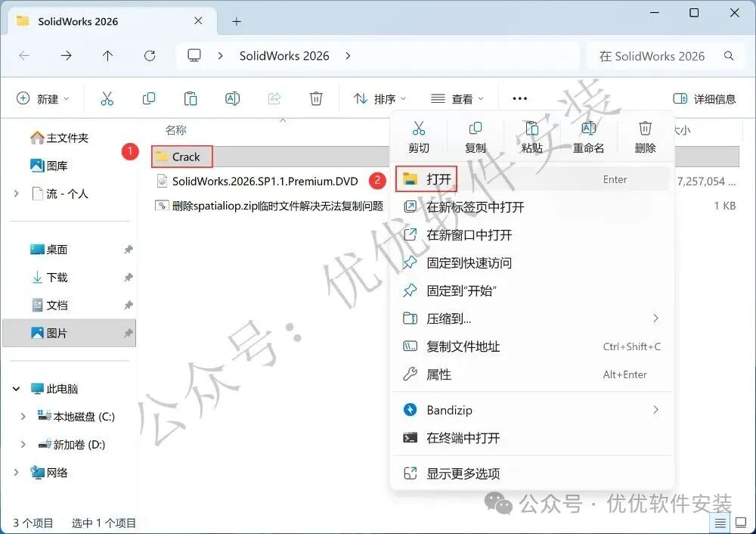Viewport: 756px width, 534px height.
Task: Open the 新建 dropdown
Action: coord(43,99)
